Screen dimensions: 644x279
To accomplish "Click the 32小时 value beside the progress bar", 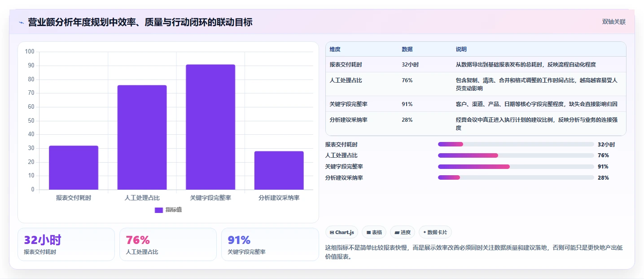I will point(606,144).
